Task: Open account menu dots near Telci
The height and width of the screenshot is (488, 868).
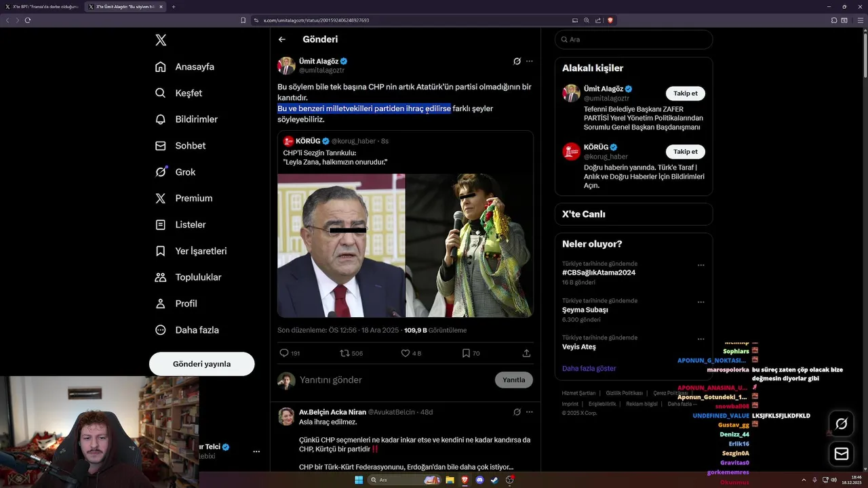Action: coord(256,451)
